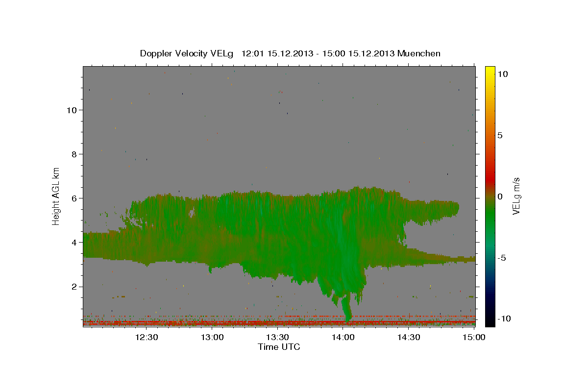Image resolution: width=588 pixels, height=392 pixels.
Task: Click the colorbar label '0'
Action: (x=500, y=196)
